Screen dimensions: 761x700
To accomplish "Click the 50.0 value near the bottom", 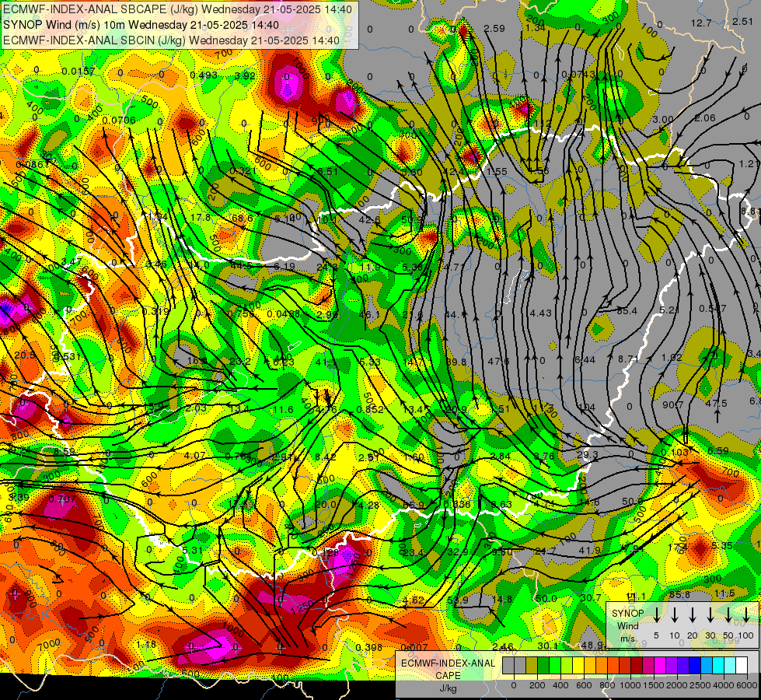I will 546,598.
